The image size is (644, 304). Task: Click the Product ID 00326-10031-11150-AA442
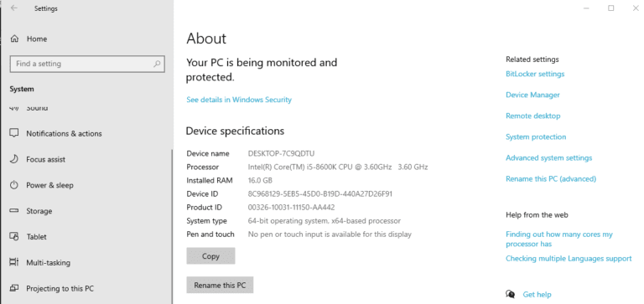291,208
